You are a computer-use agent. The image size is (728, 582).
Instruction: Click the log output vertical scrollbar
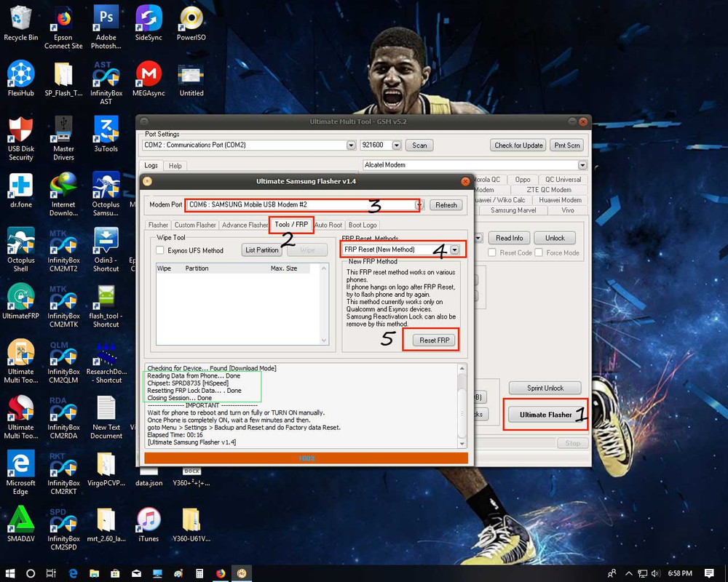[x=462, y=406]
